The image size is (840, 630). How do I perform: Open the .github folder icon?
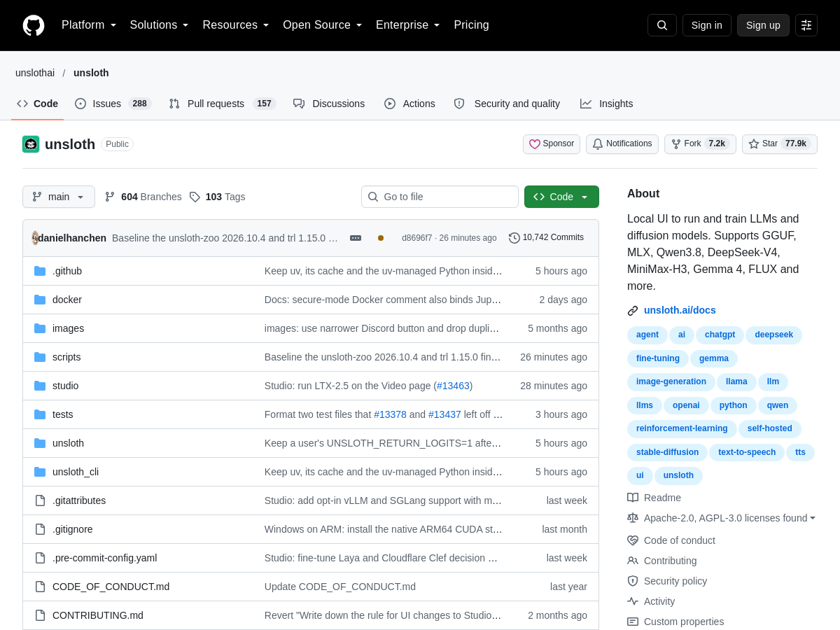[40, 271]
